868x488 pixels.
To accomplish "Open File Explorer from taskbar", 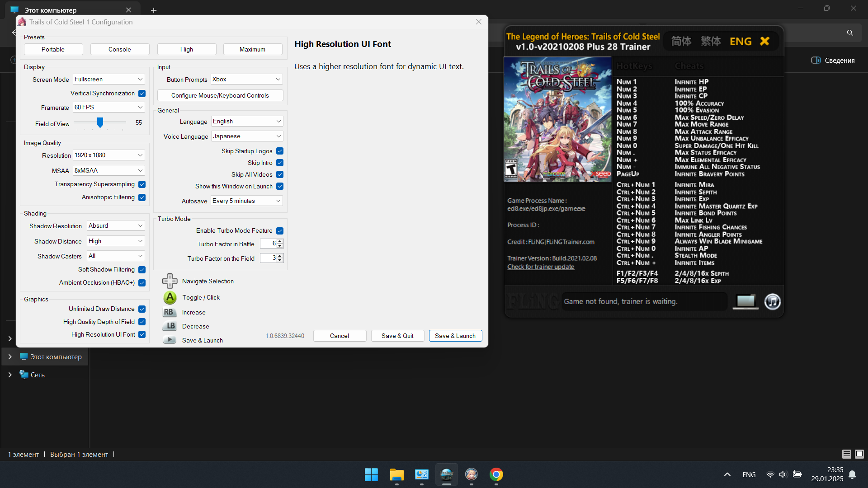I will point(396,474).
